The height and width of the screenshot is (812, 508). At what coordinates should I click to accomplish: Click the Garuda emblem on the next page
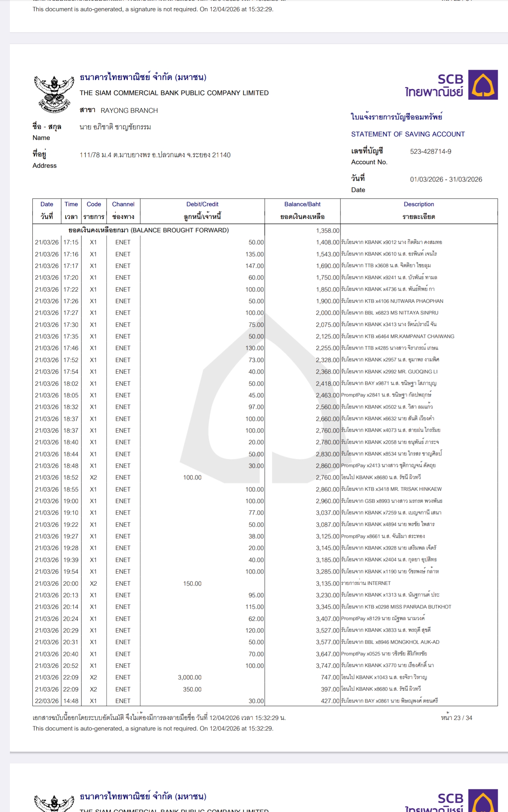(54, 802)
